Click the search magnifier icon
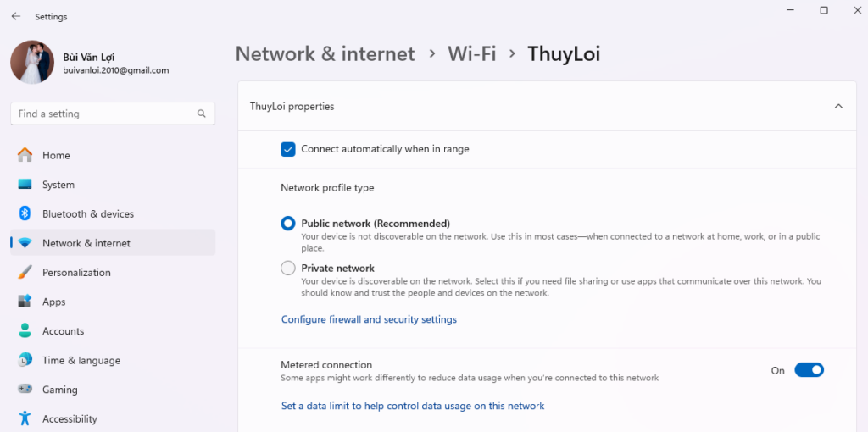This screenshot has width=868, height=432. point(201,114)
